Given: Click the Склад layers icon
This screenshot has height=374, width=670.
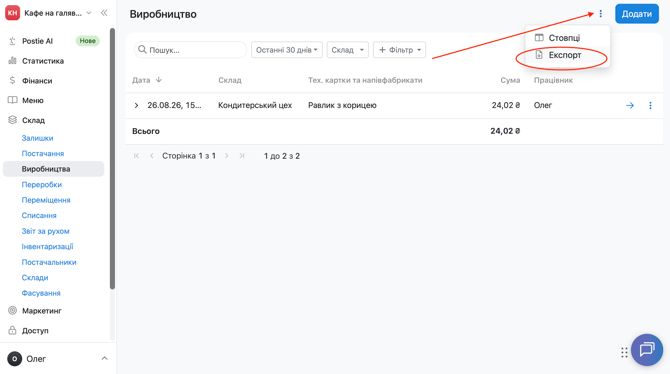Looking at the screenshot, I should [12, 120].
